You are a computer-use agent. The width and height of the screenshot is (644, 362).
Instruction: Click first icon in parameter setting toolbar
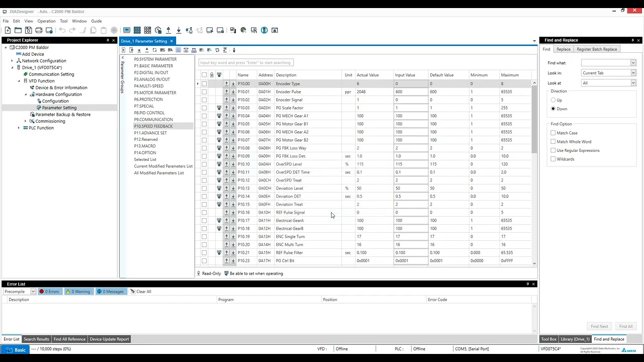point(124,50)
